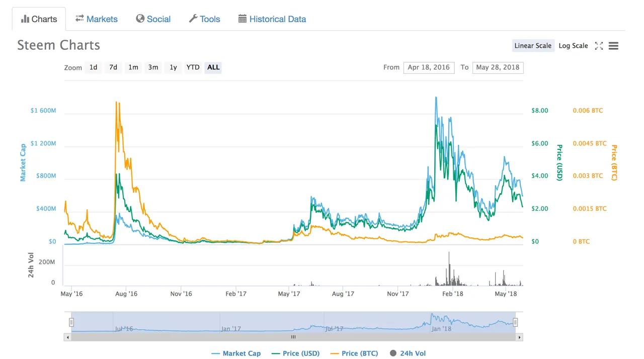Switch to the Markets tab
Image resolution: width=644 pixels, height=359 pixels.
point(96,19)
